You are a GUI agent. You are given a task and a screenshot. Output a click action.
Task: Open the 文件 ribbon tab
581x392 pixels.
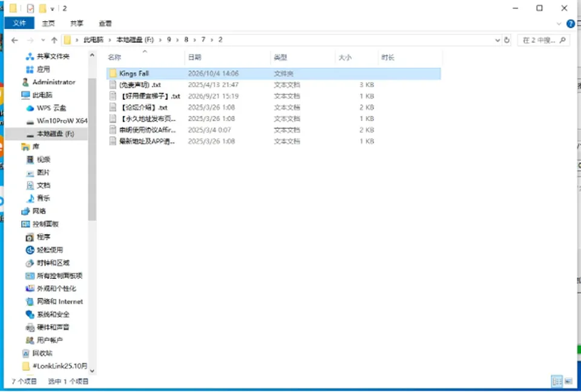[19, 23]
